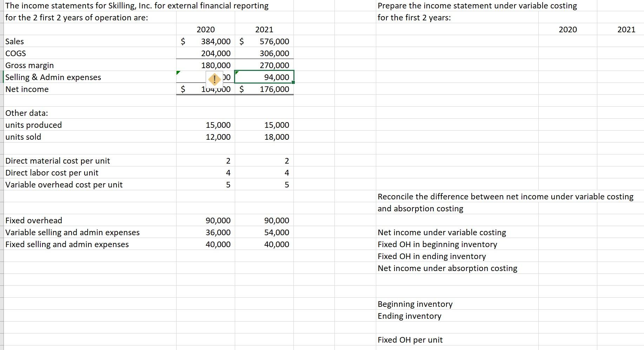Select the 'Ending inventory' label

coord(410,316)
